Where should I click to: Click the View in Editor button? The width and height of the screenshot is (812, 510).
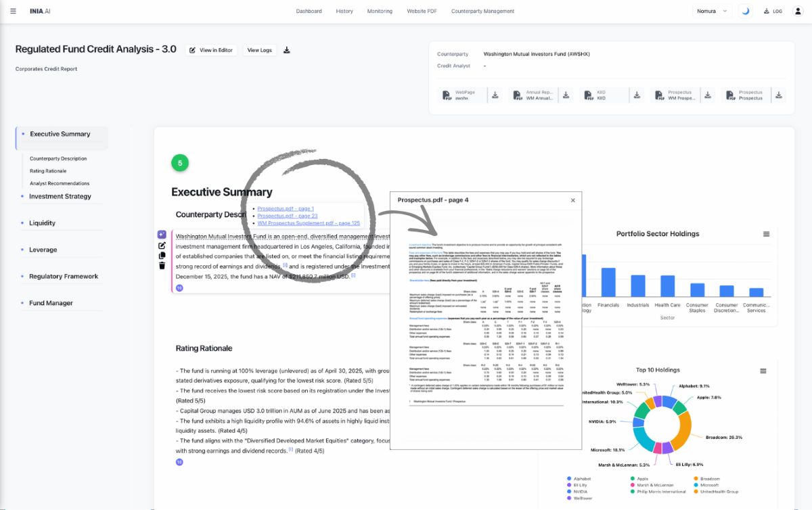(x=211, y=50)
